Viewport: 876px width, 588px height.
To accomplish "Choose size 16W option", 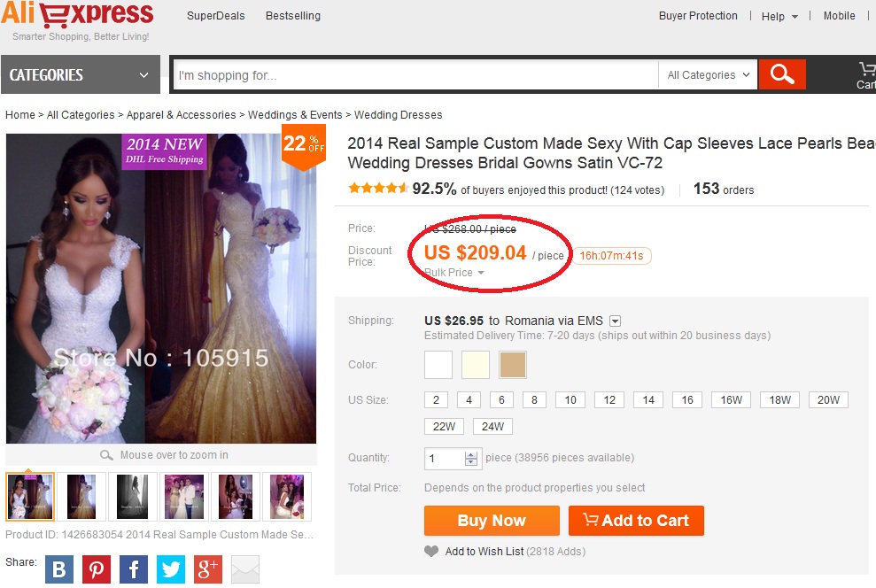I will click(x=731, y=400).
